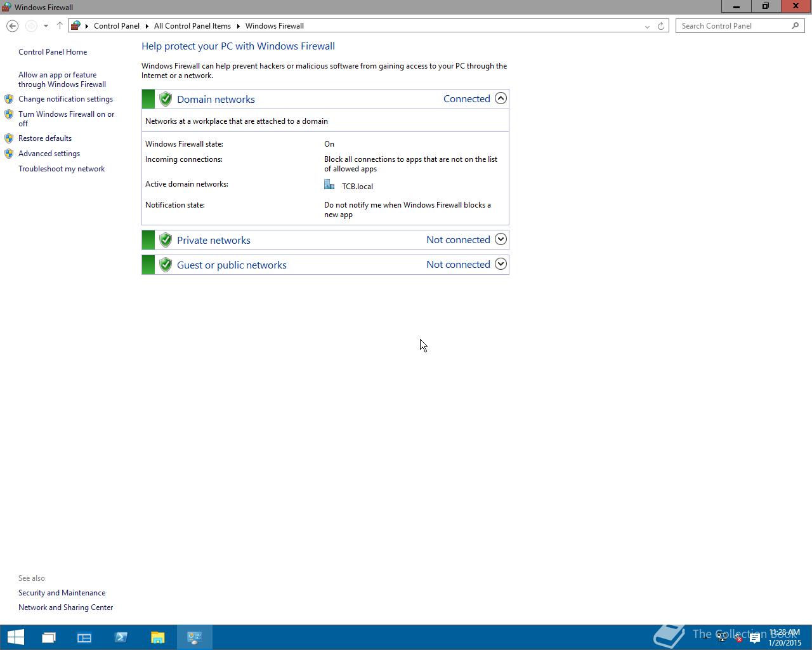Click Control Panel taskbar button

point(194,637)
